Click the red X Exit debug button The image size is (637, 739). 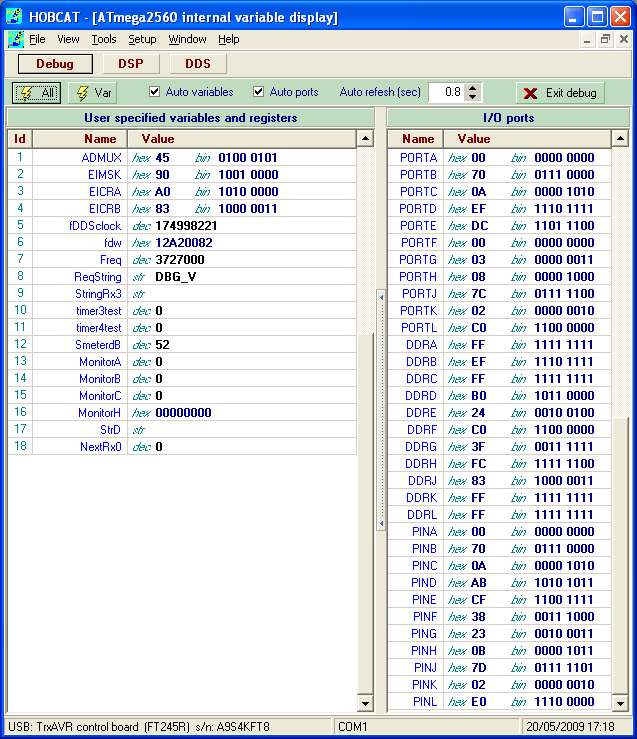coord(560,92)
